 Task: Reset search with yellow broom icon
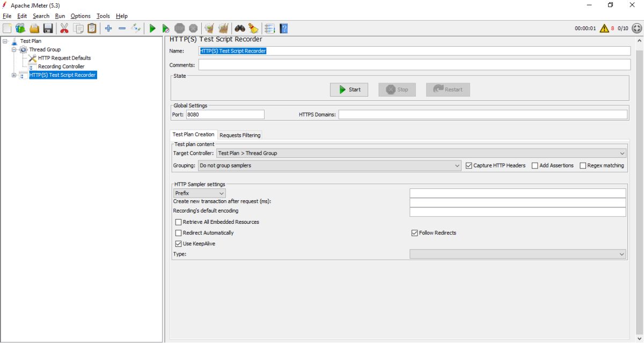tap(253, 28)
